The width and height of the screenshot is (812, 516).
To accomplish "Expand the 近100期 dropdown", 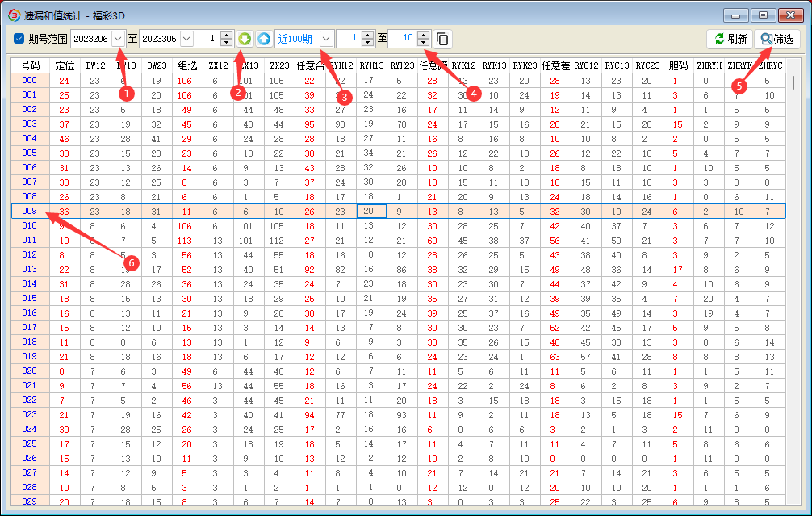I will click(x=325, y=39).
